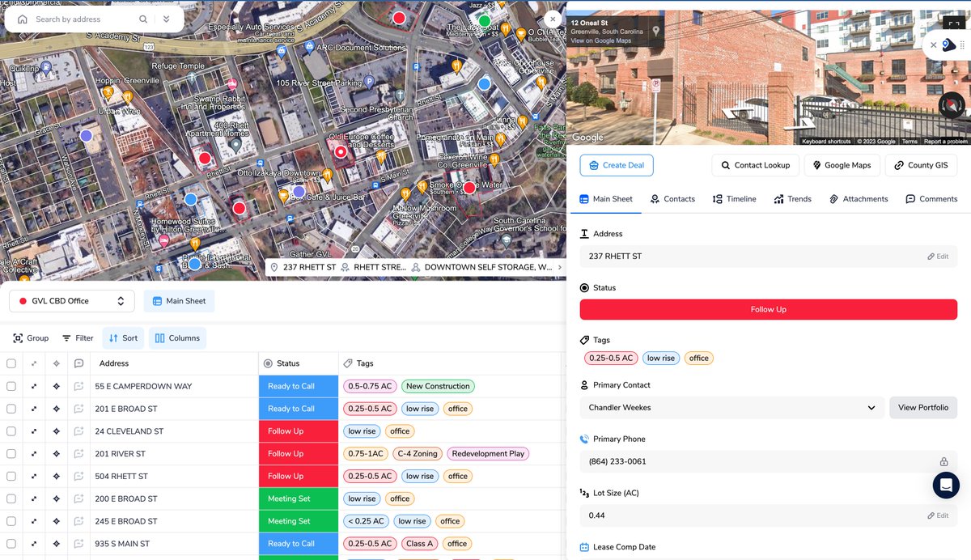Image resolution: width=971 pixels, height=560 pixels.
Task: Switch to the Main Sheet tab
Action: click(606, 199)
